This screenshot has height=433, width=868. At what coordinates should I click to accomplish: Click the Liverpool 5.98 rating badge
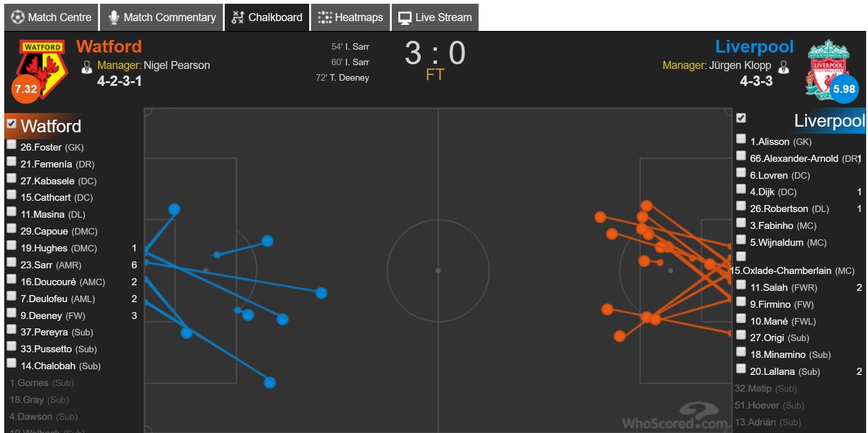pos(844,89)
